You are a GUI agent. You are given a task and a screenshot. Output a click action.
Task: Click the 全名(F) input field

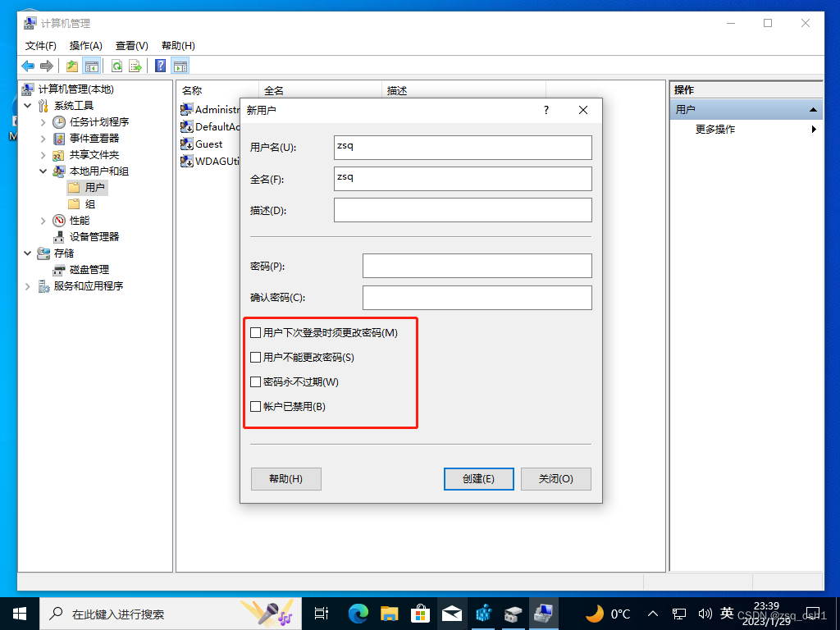coord(463,178)
